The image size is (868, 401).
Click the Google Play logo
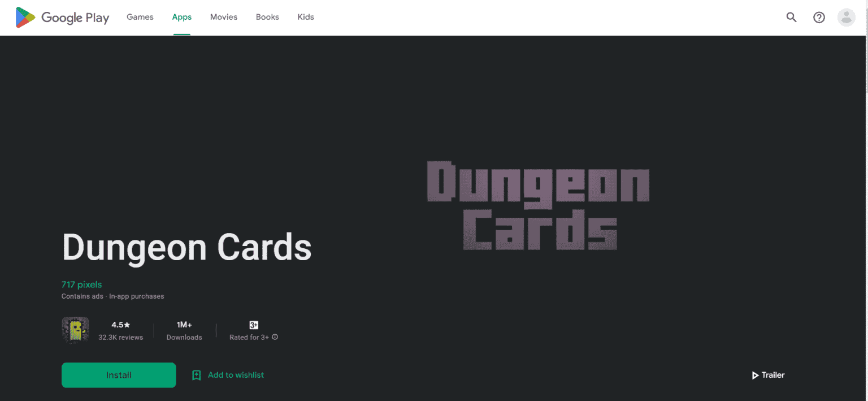pyautogui.click(x=62, y=18)
